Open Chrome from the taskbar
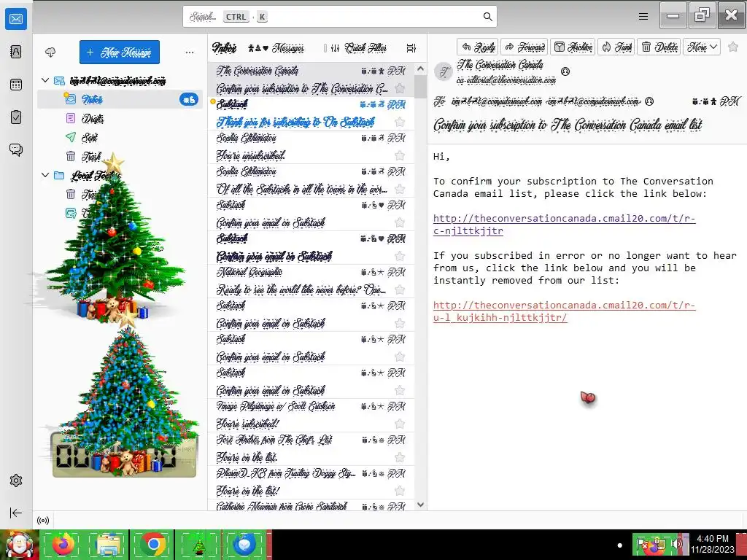The width and height of the screenshot is (747, 560). pyautogui.click(x=153, y=544)
